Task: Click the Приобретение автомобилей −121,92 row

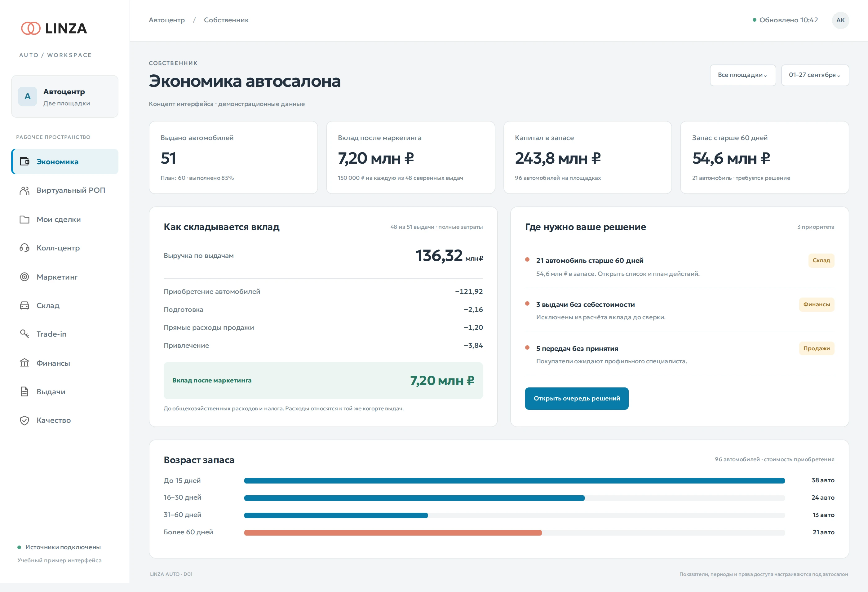Action: [x=323, y=291]
